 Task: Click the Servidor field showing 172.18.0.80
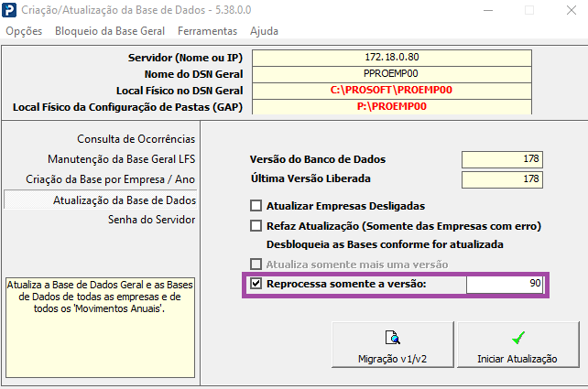392,58
